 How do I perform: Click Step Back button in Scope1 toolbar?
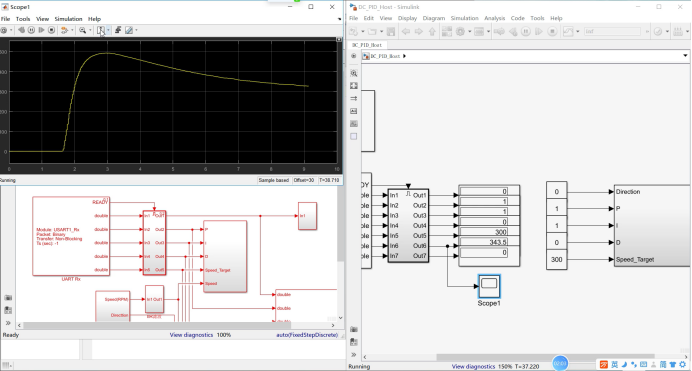tap(21, 30)
